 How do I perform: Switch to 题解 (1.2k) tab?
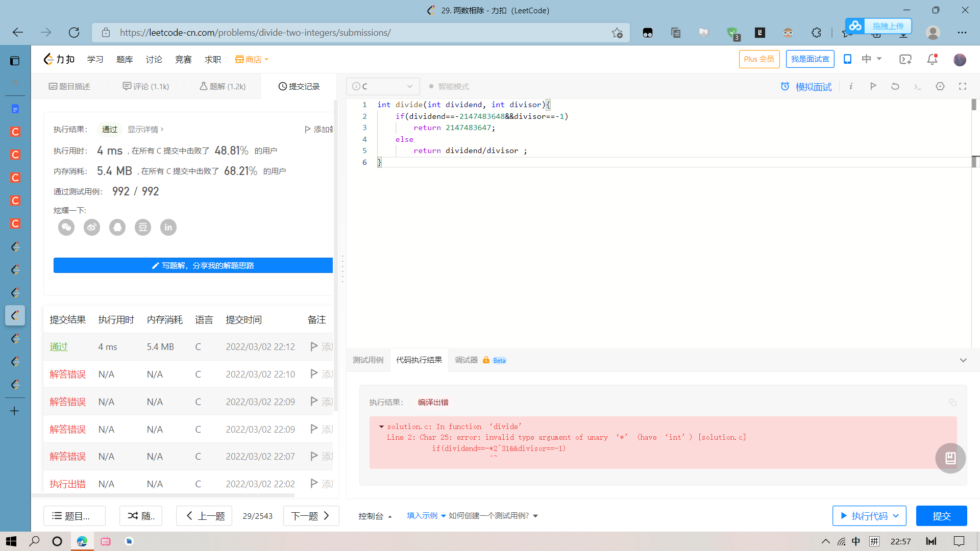click(x=223, y=86)
